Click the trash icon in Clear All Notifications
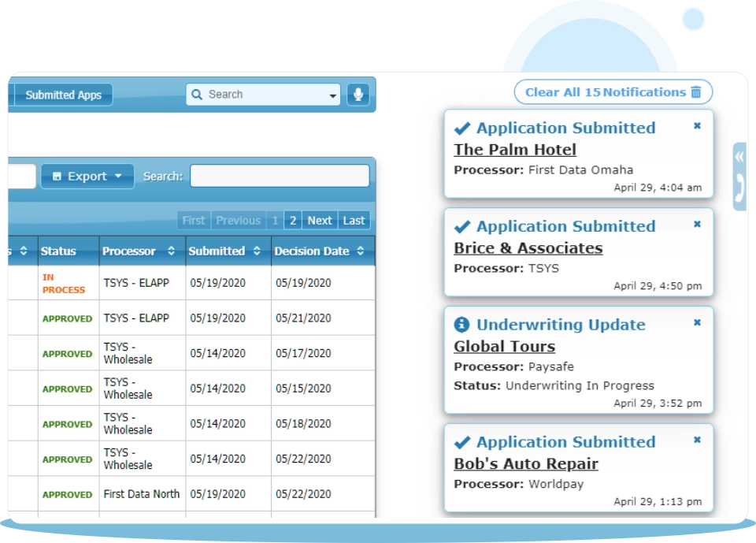Image resolution: width=756 pixels, height=543 pixels. [x=695, y=91]
